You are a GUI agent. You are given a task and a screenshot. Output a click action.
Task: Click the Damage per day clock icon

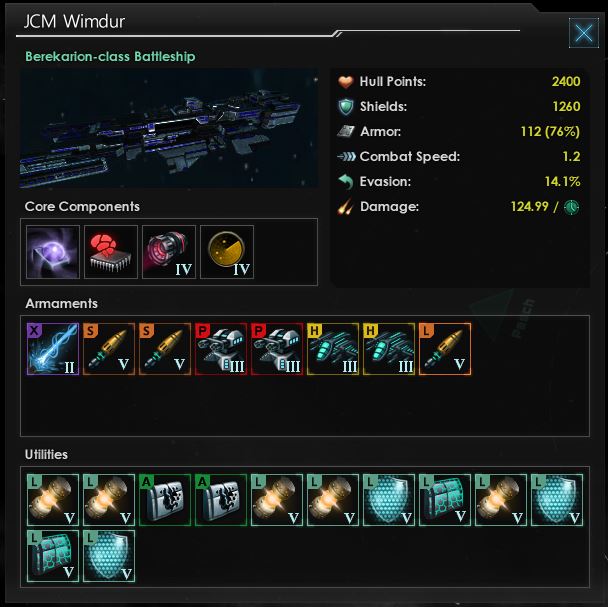click(x=572, y=207)
